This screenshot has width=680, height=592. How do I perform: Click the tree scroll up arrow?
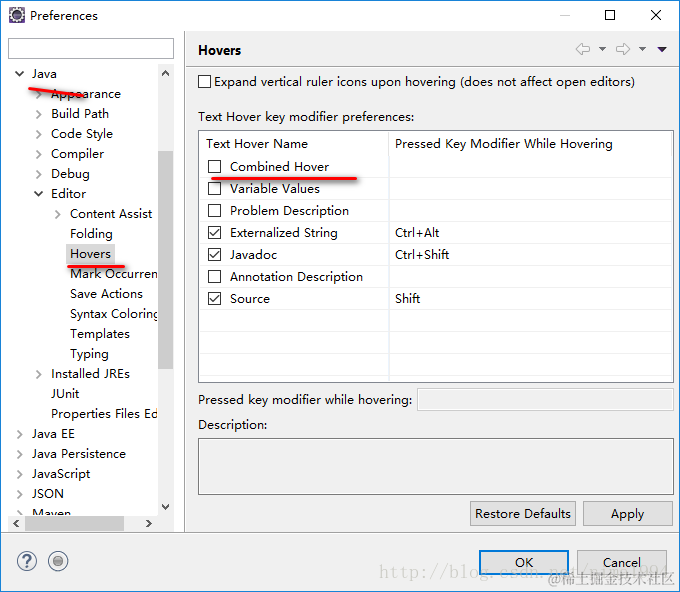165,73
